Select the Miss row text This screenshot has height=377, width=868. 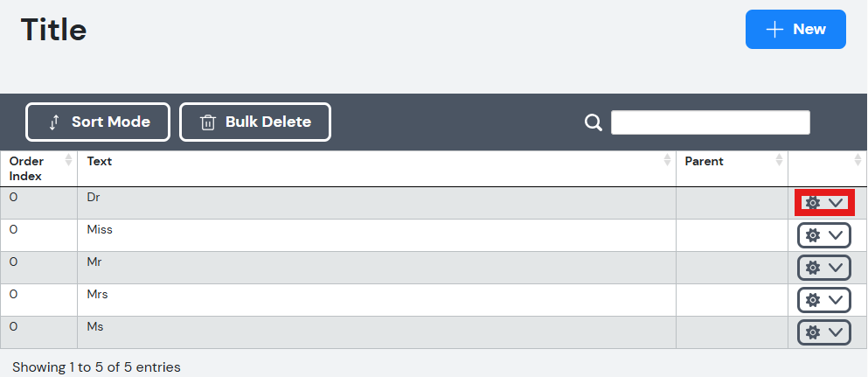tap(100, 229)
